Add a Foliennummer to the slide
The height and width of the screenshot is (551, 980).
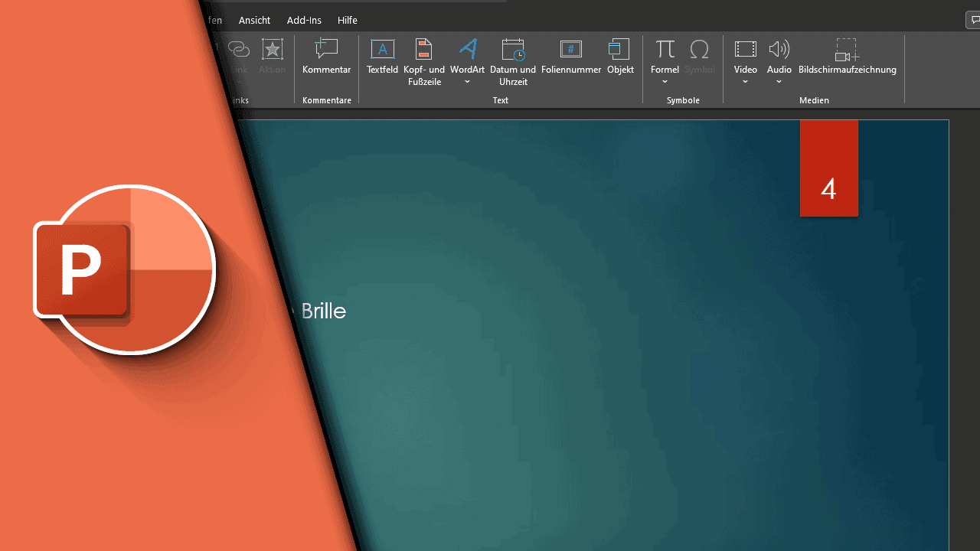[571, 57]
